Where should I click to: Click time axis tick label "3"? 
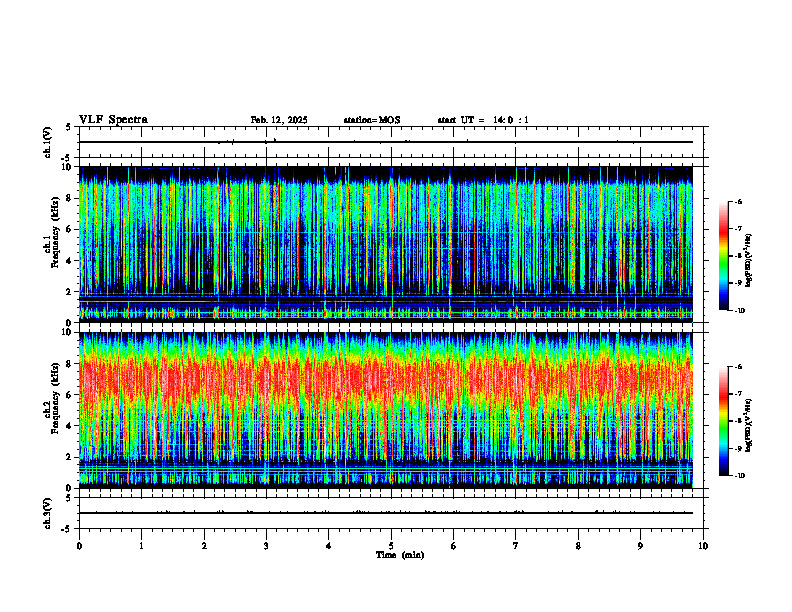click(x=266, y=546)
